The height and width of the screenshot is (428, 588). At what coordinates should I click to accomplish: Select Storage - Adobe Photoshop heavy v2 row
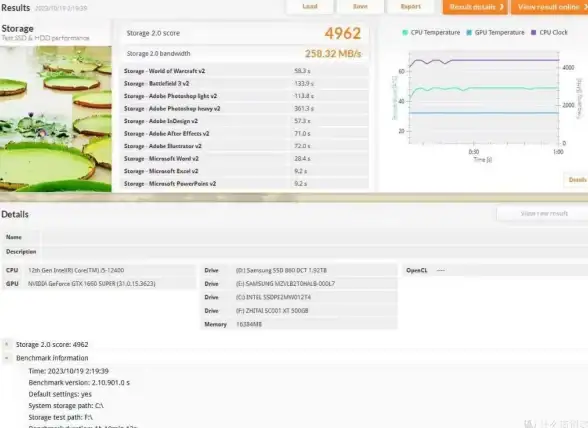(x=244, y=108)
